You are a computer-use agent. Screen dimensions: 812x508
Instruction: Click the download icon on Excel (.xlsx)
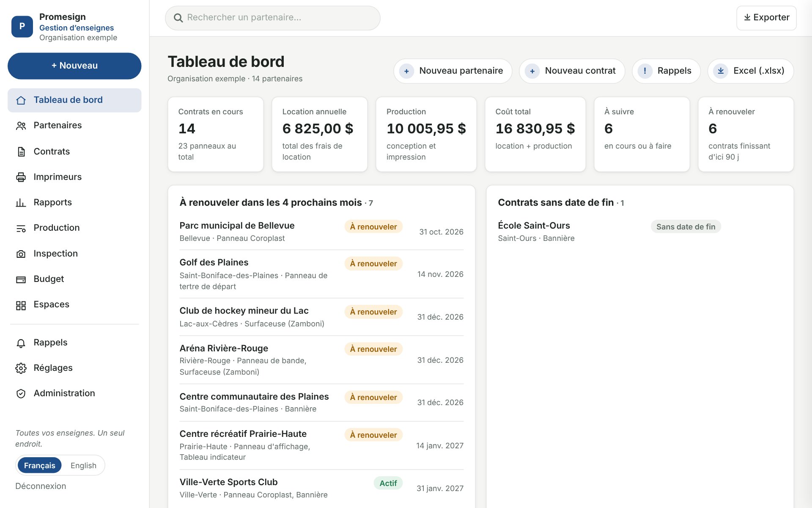coord(721,71)
